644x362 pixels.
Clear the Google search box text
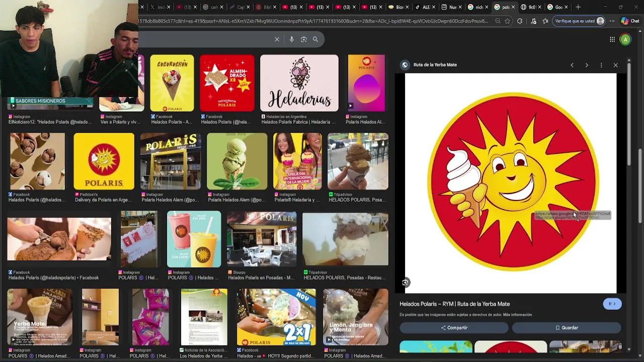pyautogui.click(x=277, y=39)
